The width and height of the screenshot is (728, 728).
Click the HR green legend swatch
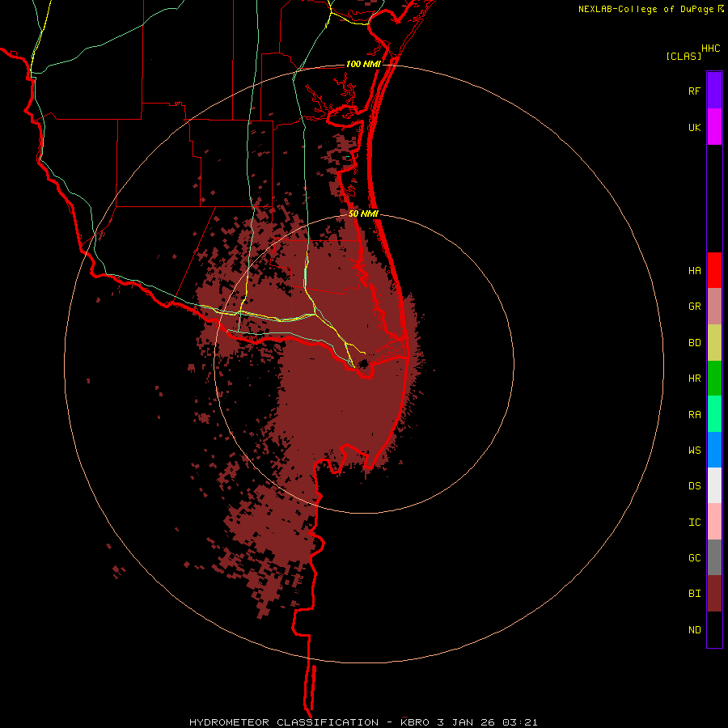click(714, 379)
